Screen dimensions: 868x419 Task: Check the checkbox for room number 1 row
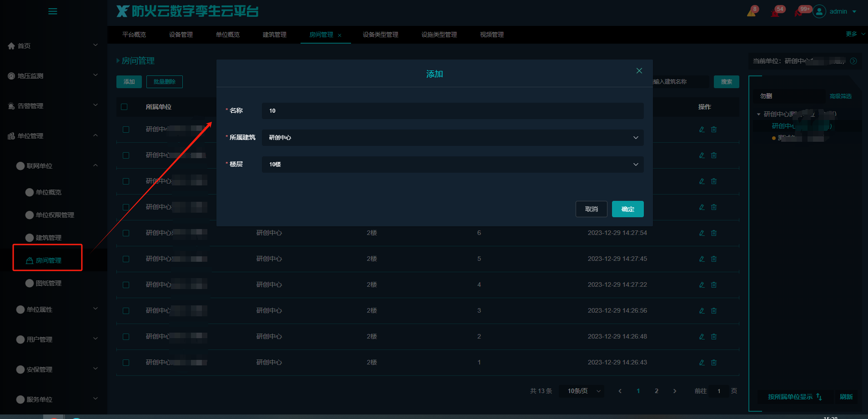pos(126,363)
